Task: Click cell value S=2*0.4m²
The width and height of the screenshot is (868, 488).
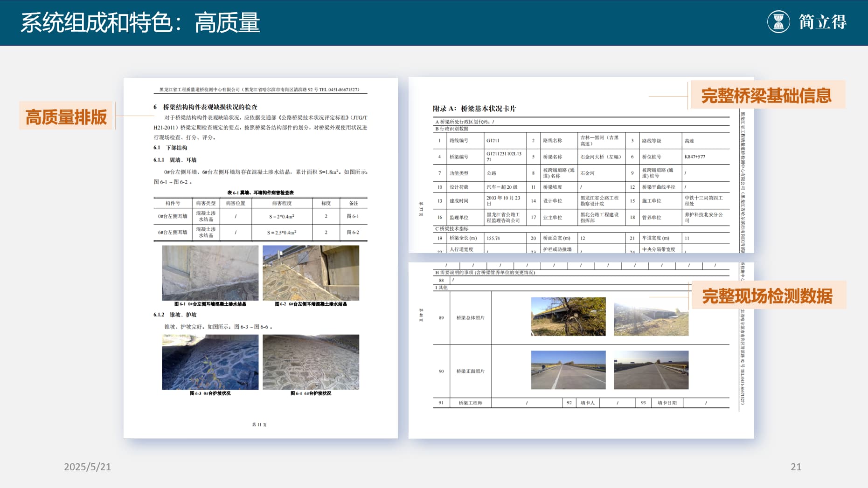Action: [x=282, y=216]
